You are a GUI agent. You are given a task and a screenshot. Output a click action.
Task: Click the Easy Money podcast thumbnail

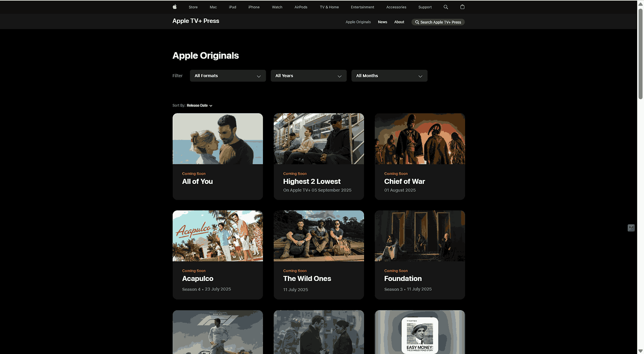pos(420,332)
